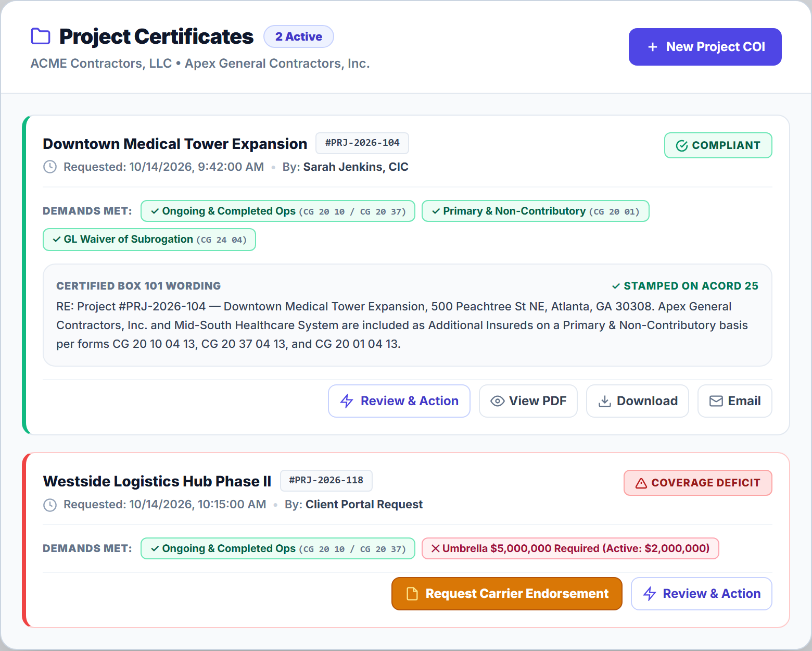The image size is (812, 651).
Task: Click the Project Certificates heading
Action: click(x=157, y=36)
